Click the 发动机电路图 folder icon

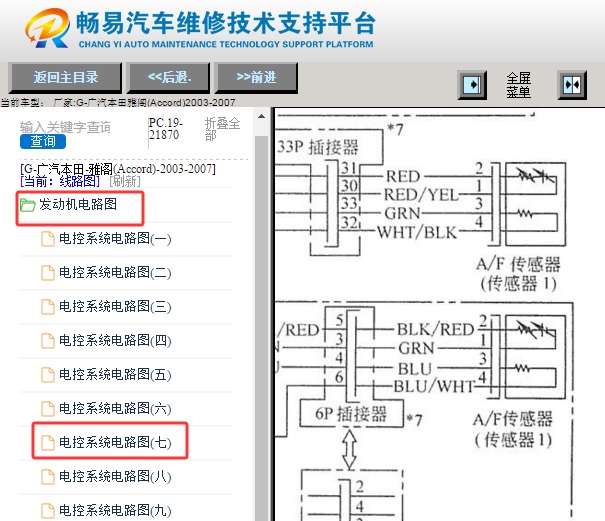click(27, 205)
